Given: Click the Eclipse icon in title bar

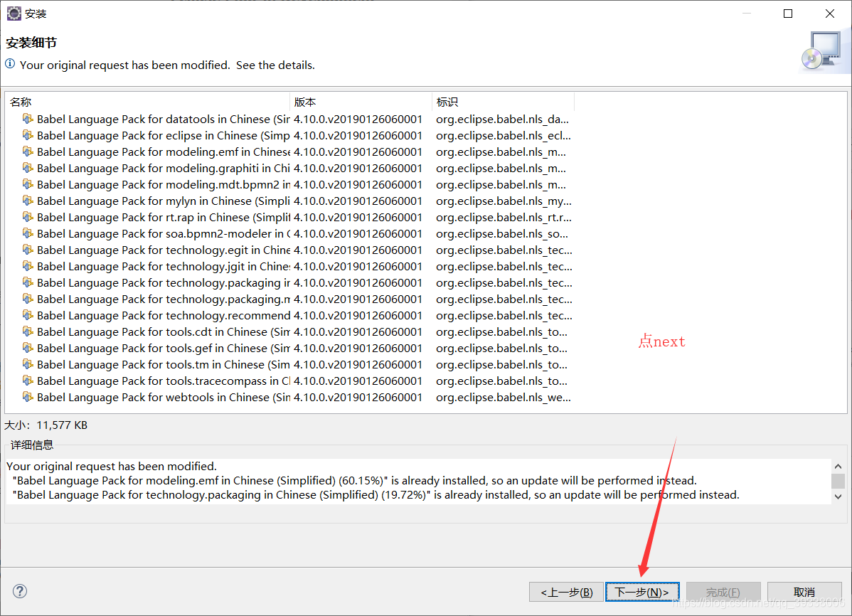Looking at the screenshot, I should [14, 14].
